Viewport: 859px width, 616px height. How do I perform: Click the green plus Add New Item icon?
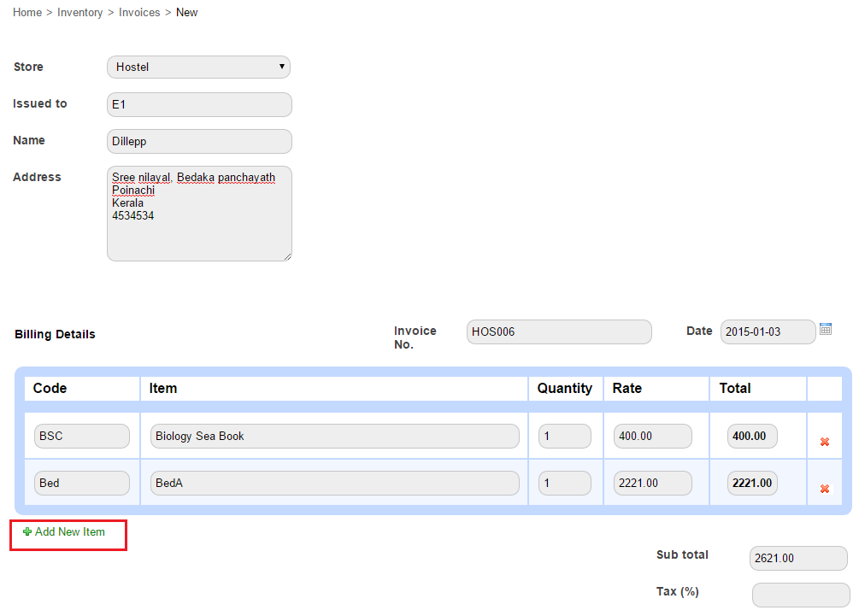(x=27, y=531)
